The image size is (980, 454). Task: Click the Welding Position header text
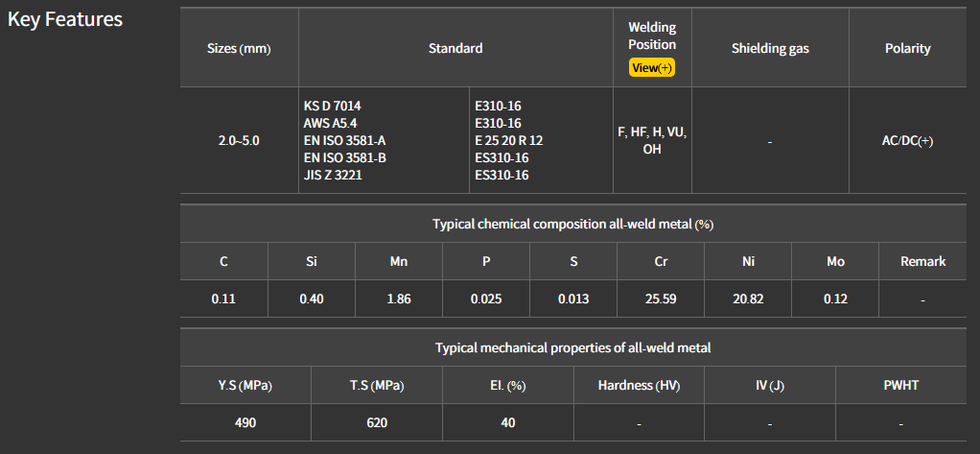tap(652, 36)
